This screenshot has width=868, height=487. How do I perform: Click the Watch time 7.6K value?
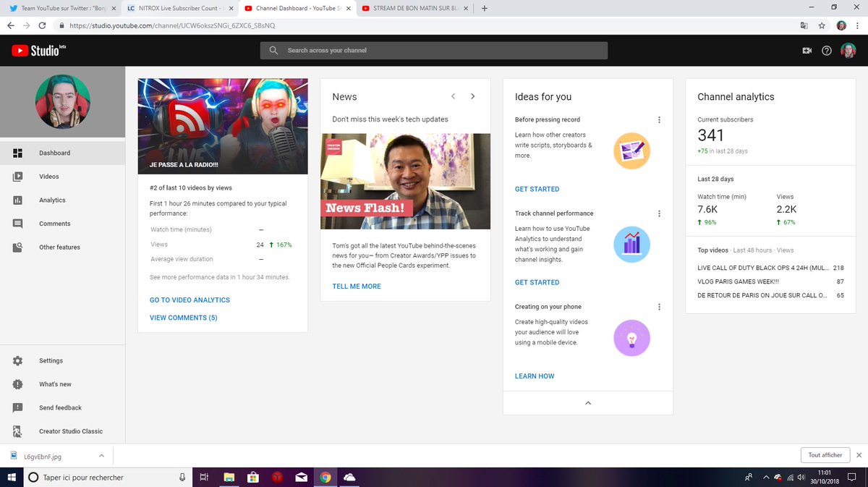(x=707, y=209)
